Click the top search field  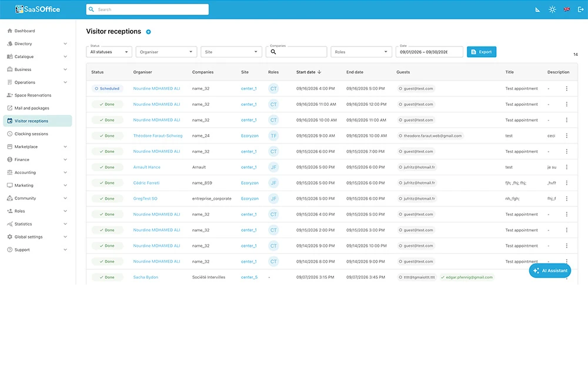pos(148,9)
